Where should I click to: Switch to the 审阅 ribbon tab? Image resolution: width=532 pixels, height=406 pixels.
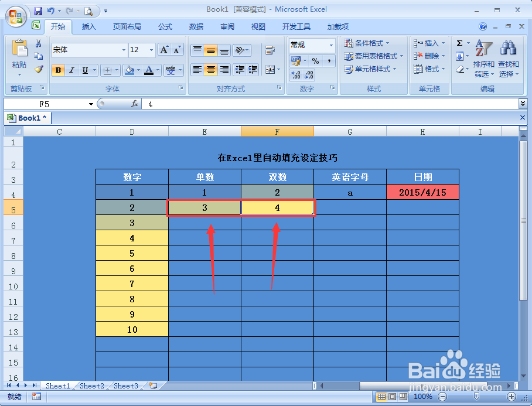(227, 27)
